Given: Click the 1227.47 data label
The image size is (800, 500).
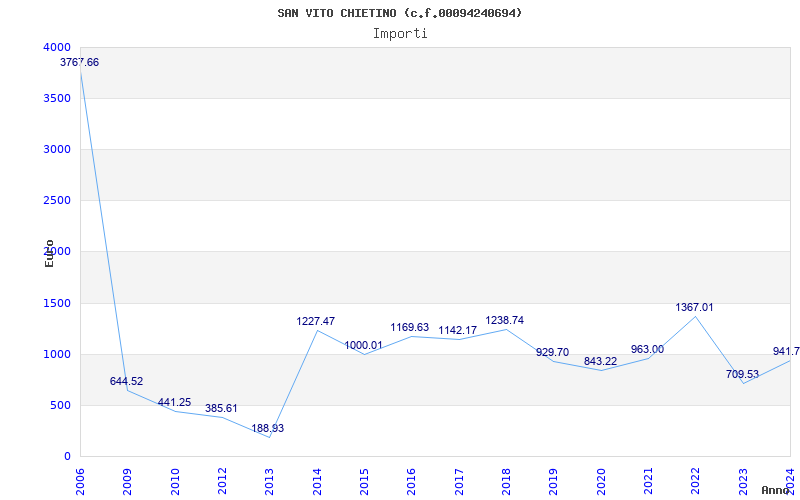Looking at the screenshot, I should pos(316,321).
